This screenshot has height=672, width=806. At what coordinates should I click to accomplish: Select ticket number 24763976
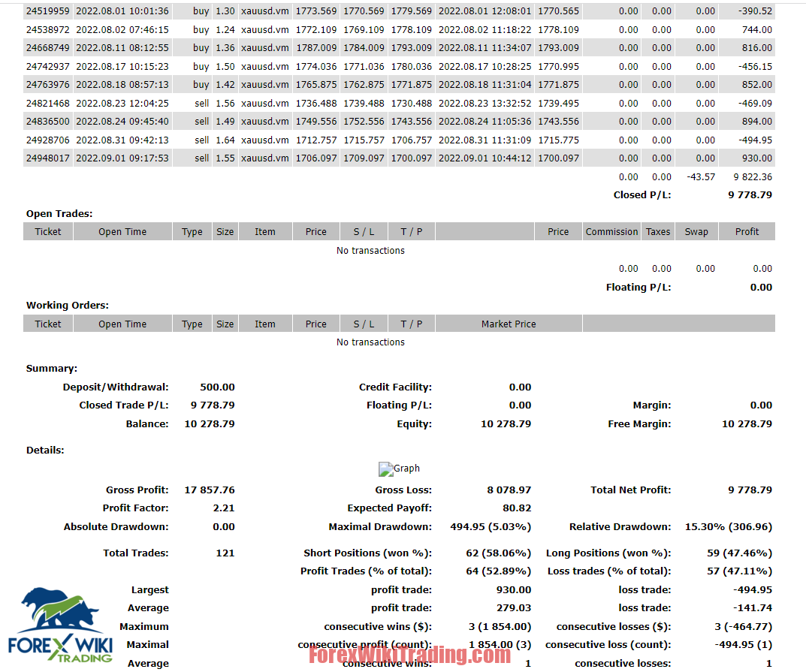coord(48,84)
